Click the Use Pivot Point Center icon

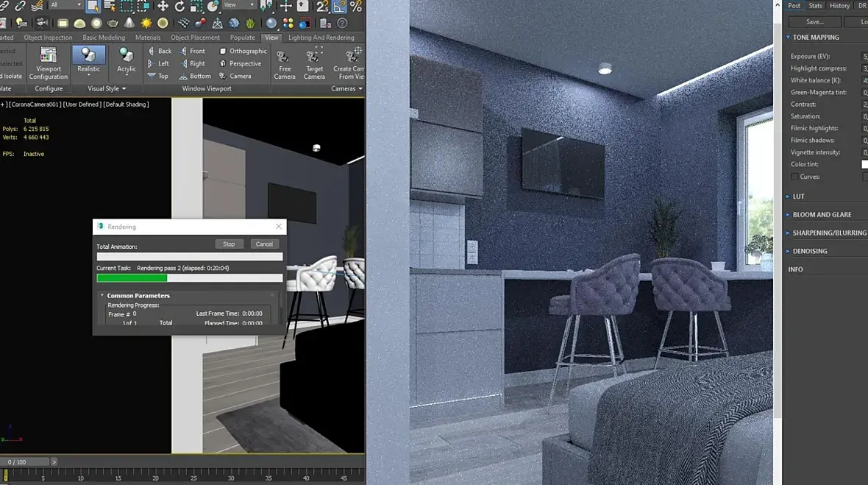267,6
